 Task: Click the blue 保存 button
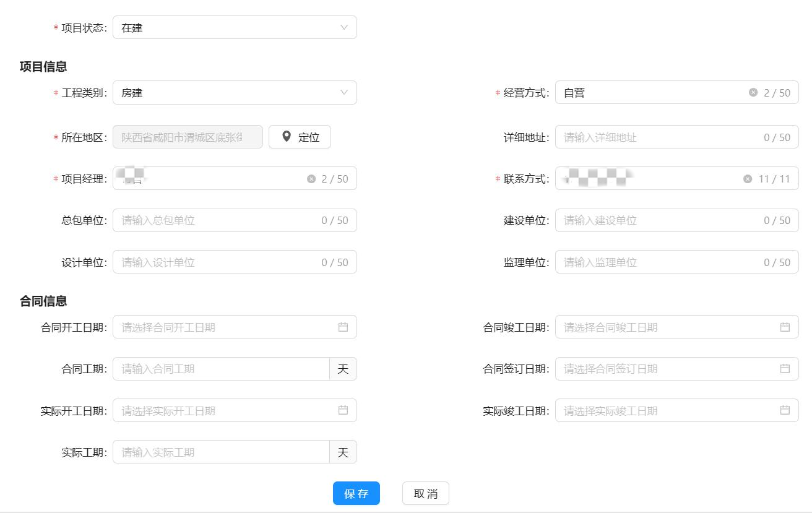(x=356, y=493)
